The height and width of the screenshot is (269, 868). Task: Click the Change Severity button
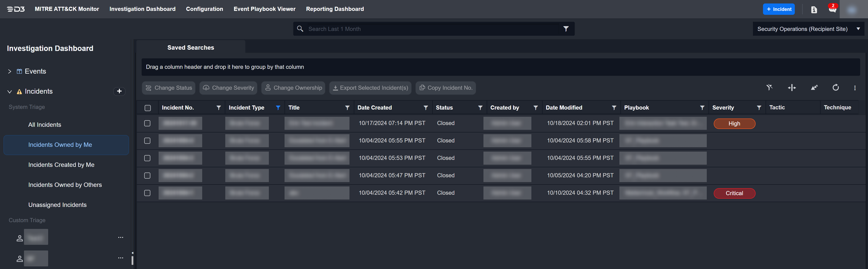click(x=228, y=88)
